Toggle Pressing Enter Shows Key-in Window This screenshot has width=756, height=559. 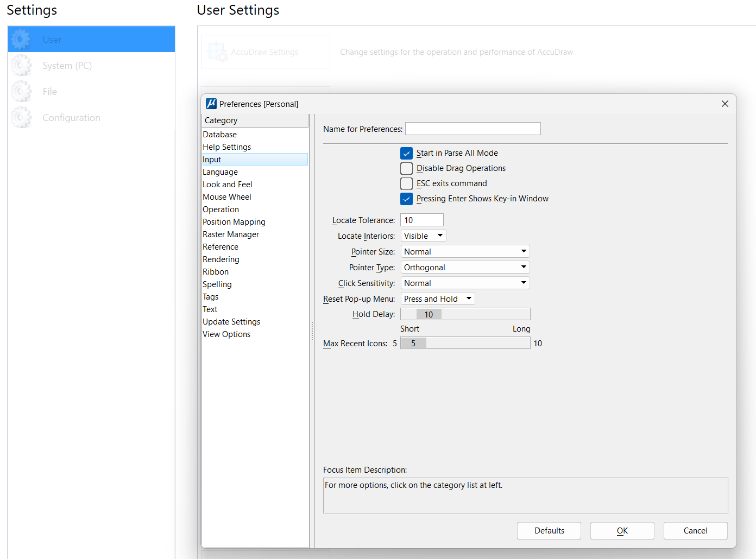point(406,199)
